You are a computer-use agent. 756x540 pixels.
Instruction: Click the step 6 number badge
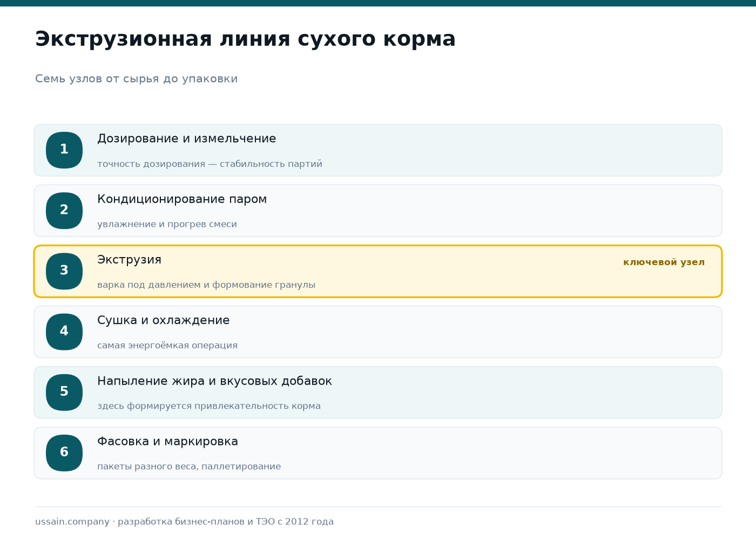[64, 453]
